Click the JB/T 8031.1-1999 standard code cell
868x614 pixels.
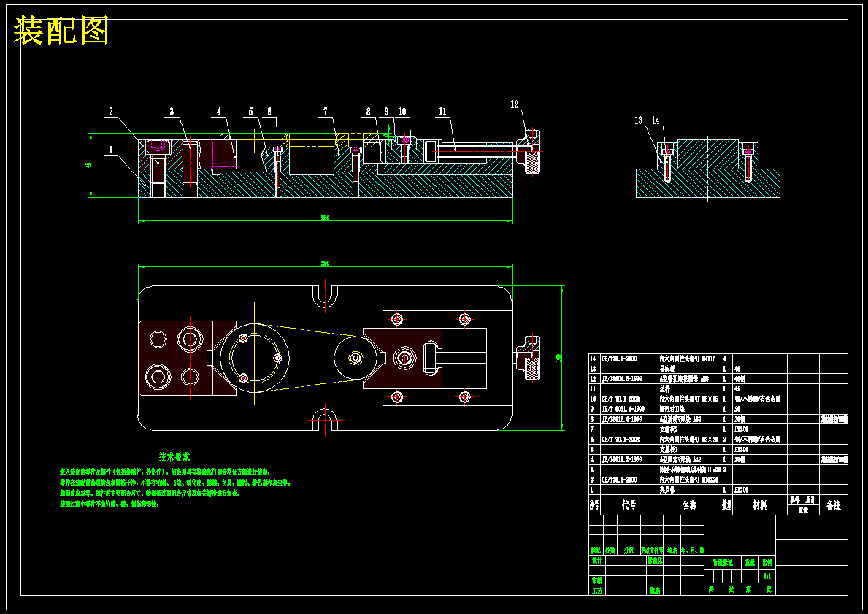pos(623,409)
